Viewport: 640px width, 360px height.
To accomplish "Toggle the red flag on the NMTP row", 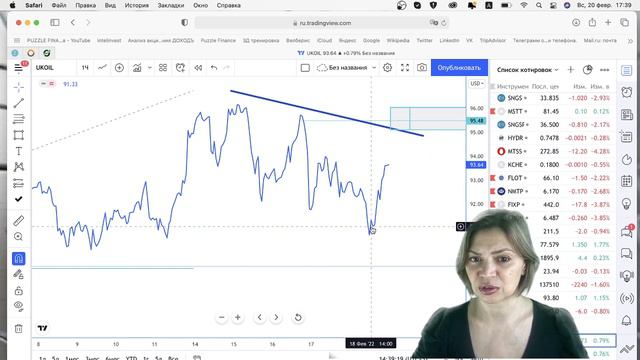I will (x=493, y=191).
